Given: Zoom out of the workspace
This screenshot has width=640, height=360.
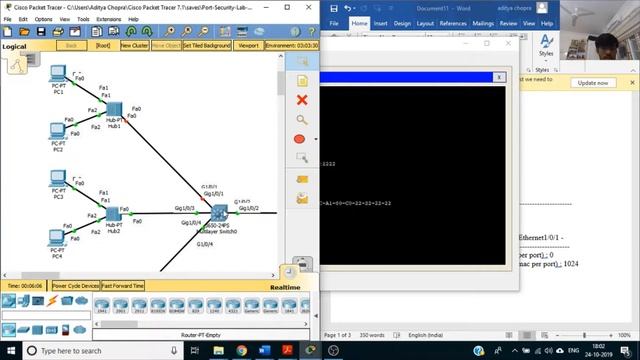Looking at the screenshot, I should tap(203, 31).
